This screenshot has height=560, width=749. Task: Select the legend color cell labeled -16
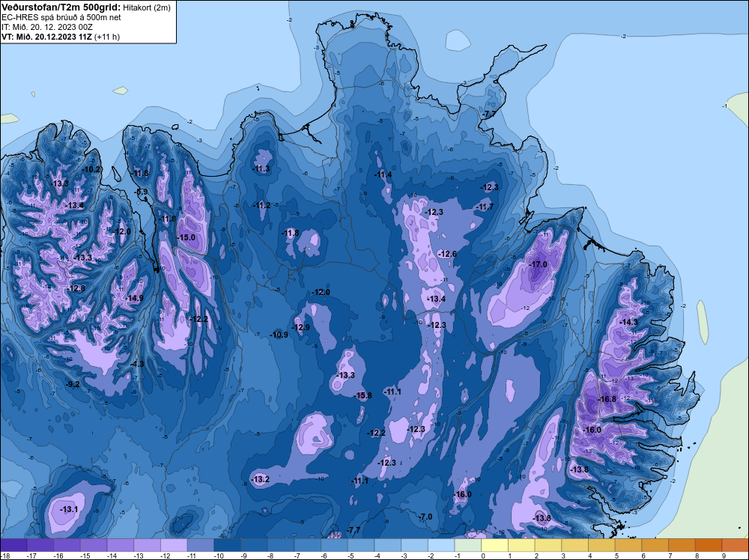[67, 545]
